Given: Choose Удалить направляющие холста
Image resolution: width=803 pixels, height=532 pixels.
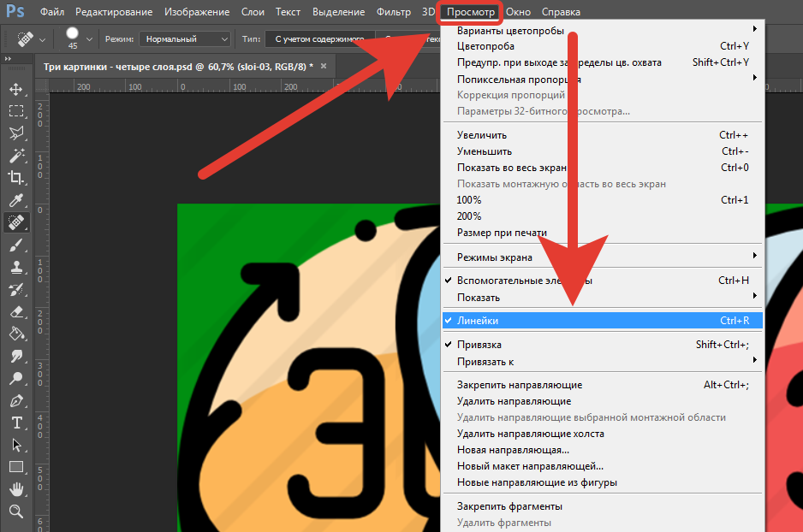Looking at the screenshot, I should point(603,434).
